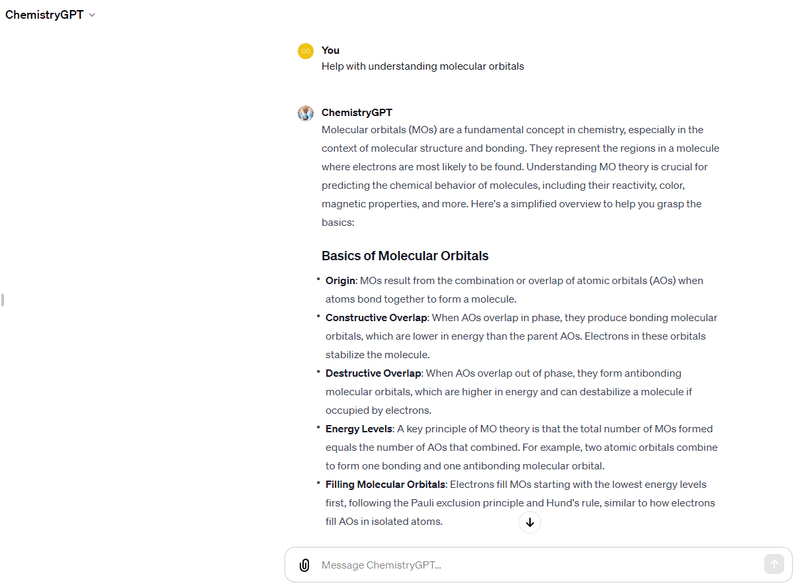
Task: Click the bold "Origin" bullet term
Action: point(340,280)
